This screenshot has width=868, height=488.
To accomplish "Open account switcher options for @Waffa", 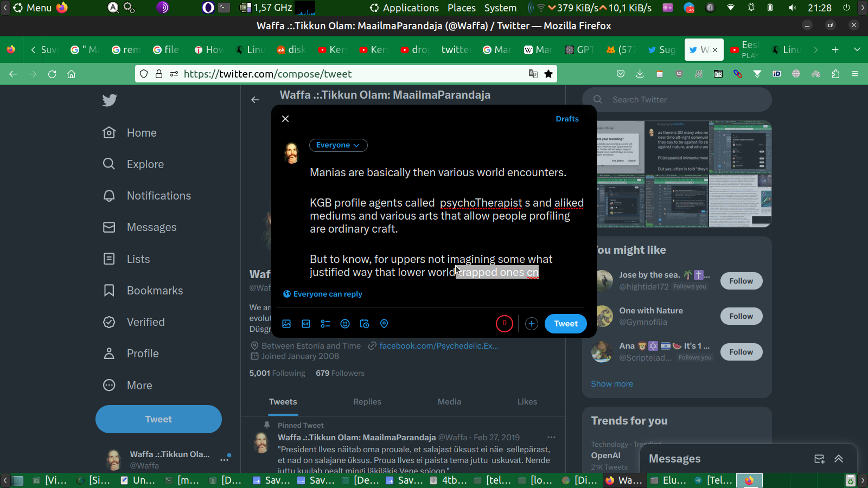I will (x=224, y=459).
